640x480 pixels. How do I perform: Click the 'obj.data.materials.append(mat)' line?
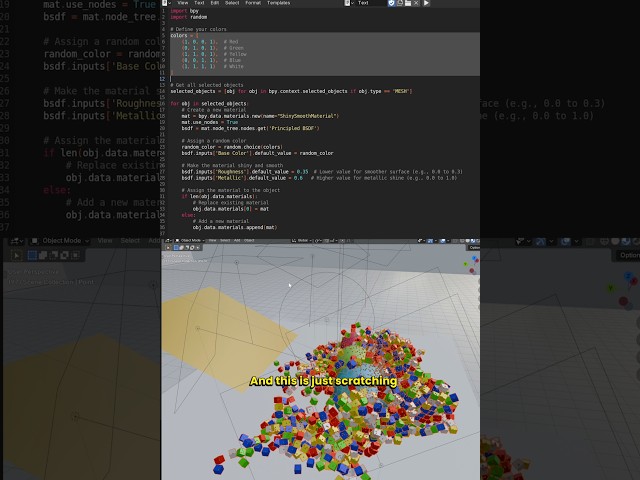pos(235,227)
